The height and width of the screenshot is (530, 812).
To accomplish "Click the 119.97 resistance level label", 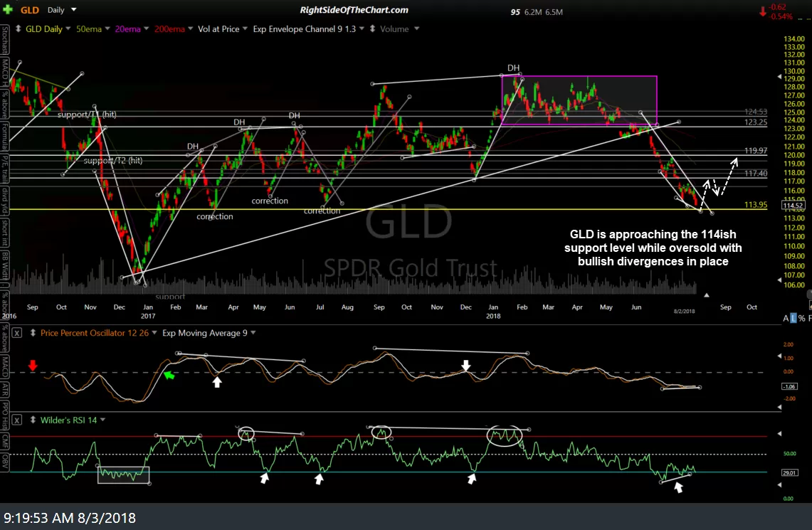I will pos(756,151).
